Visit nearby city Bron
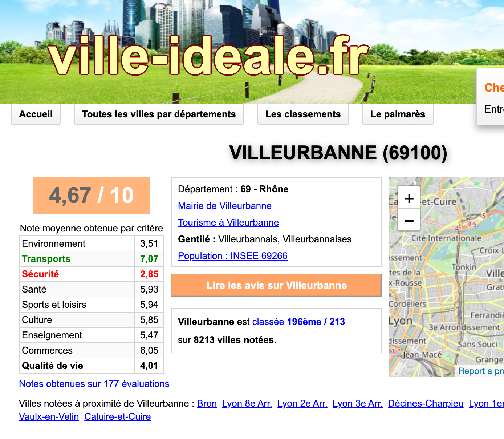The height and width of the screenshot is (439, 504). click(207, 403)
